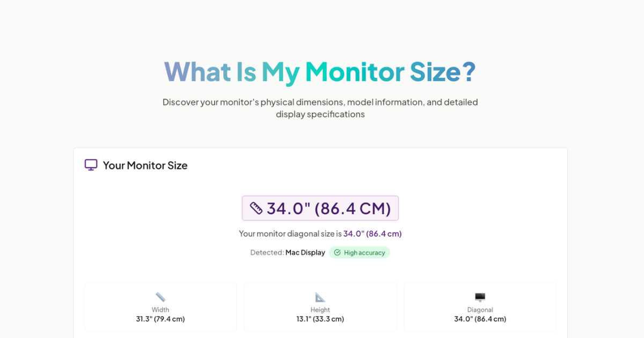The width and height of the screenshot is (644, 338).
Task: Select the Width measurement card
Action: [x=160, y=307]
